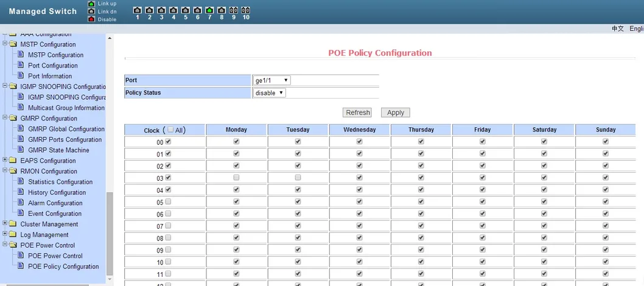Click the POE Power Control folder icon
Image resolution: width=644 pixels, height=286 pixels.
pyautogui.click(x=13, y=245)
